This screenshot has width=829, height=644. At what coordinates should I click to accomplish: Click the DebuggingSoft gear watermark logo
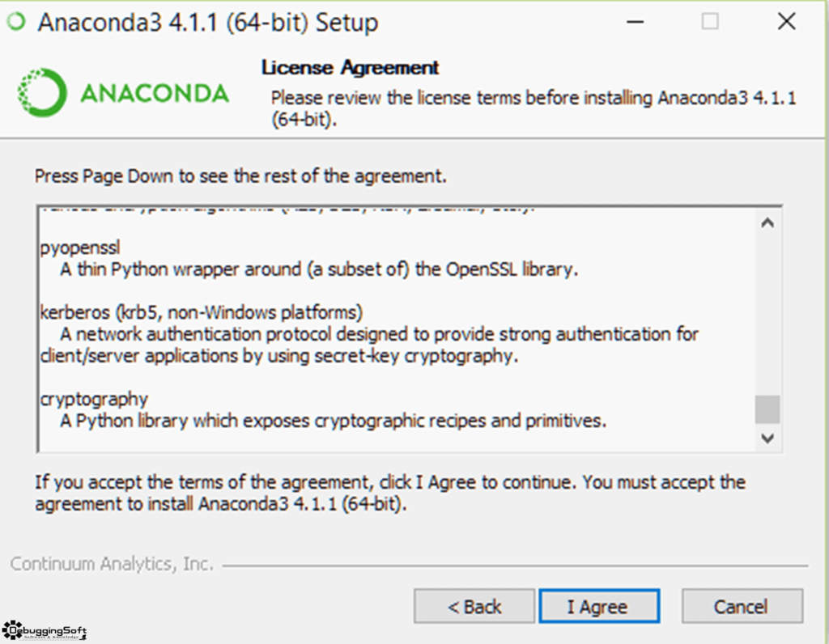tap(45, 631)
